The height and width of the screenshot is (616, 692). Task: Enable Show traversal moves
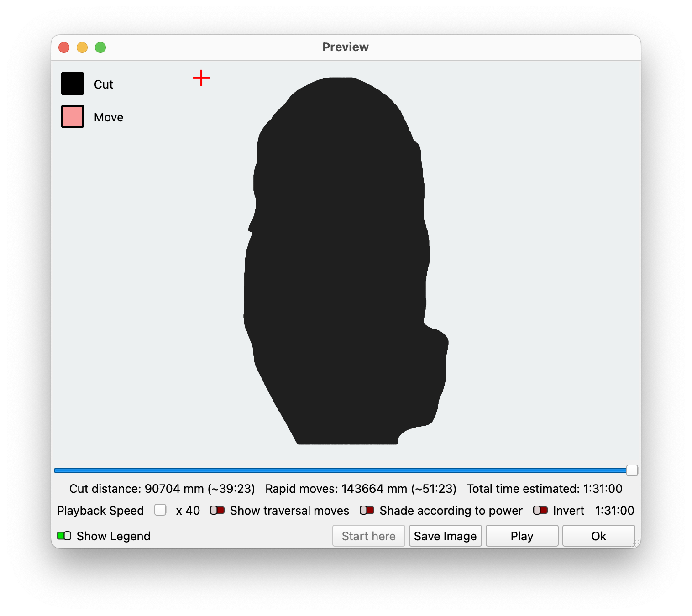tap(217, 510)
